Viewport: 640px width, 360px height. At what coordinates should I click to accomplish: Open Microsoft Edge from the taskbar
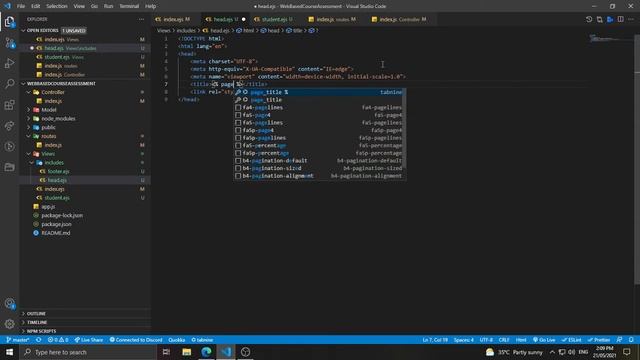[x=206, y=352]
